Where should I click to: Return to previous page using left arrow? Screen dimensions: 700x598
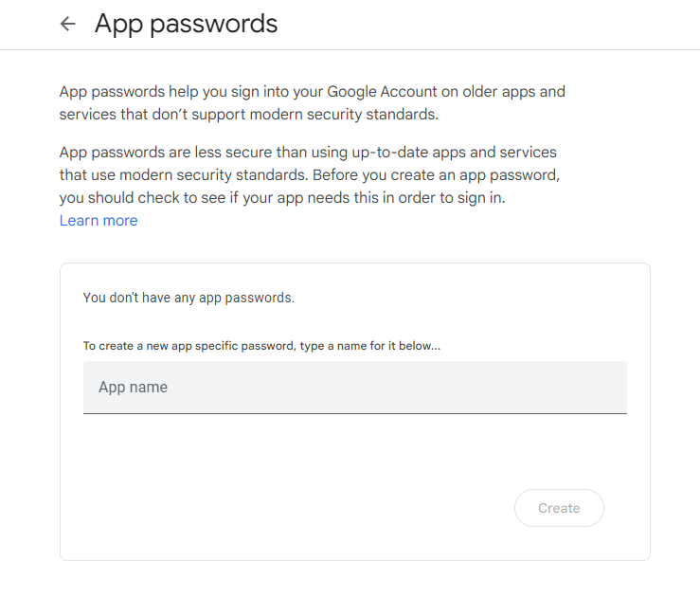(x=67, y=24)
